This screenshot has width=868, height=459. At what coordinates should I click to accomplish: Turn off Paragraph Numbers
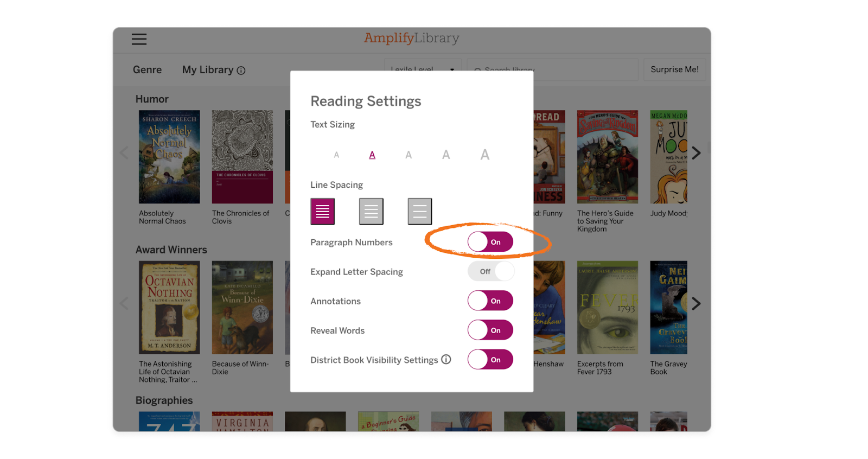pyautogui.click(x=490, y=241)
